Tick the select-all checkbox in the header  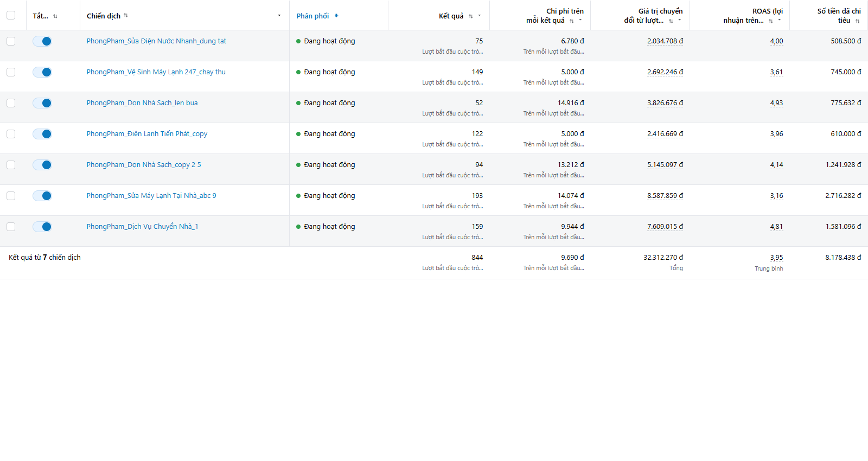click(11, 15)
